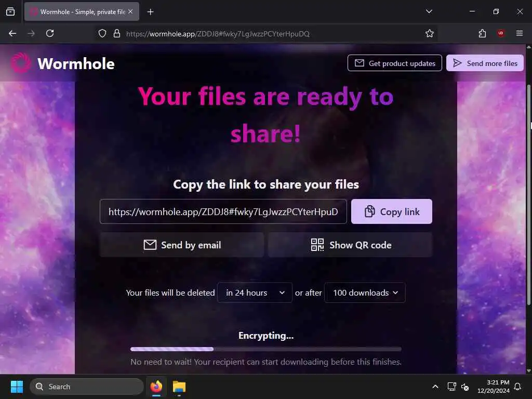Open the 'in 24 hours' expiry dropdown
The image size is (532, 399).
click(x=255, y=292)
